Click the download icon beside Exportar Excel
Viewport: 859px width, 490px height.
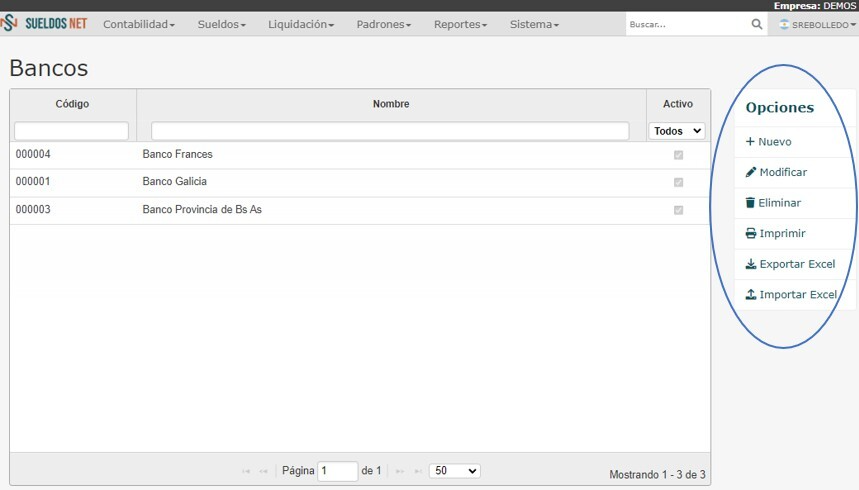[751, 264]
